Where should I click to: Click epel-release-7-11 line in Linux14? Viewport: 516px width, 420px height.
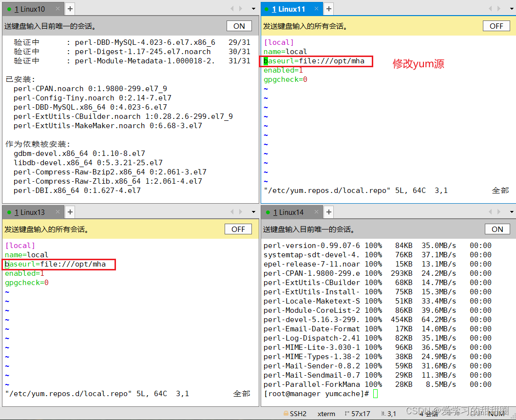point(378,264)
